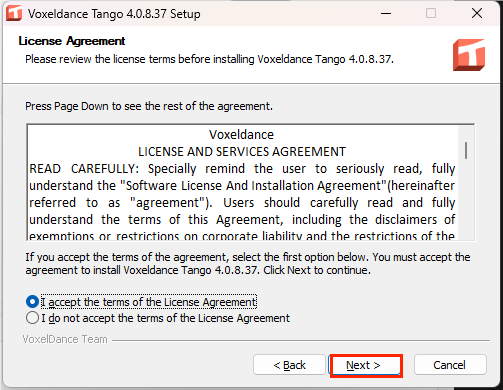
Task: Click 'LICENSE AND SERVICES AGREEMENT' title line
Action: click(x=242, y=152)
